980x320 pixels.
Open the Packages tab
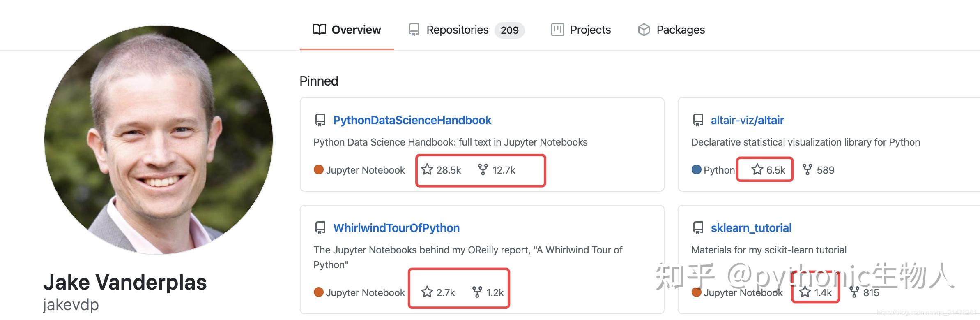coord(671,30)
